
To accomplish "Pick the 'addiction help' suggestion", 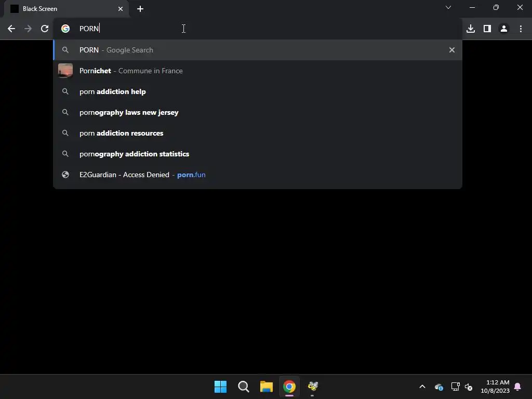I will 258,91.
